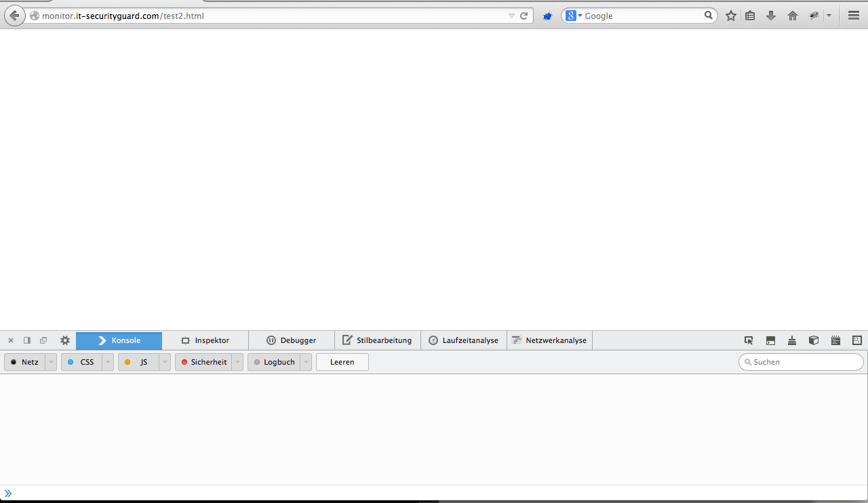Toggle the Logbuch message filter
The height and width of the screenshot is (503, 868).
274,362
